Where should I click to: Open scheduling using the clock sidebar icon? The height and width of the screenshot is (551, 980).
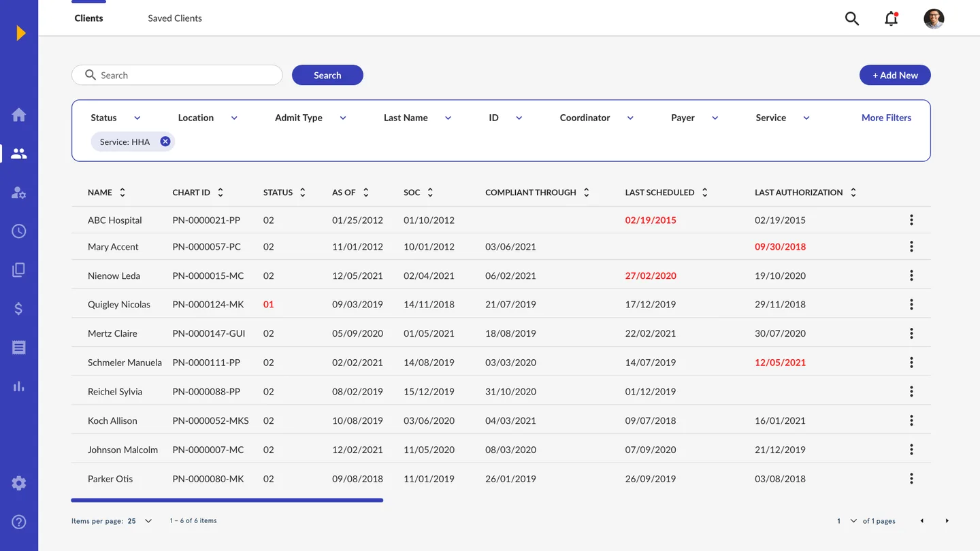click(18, 231)
